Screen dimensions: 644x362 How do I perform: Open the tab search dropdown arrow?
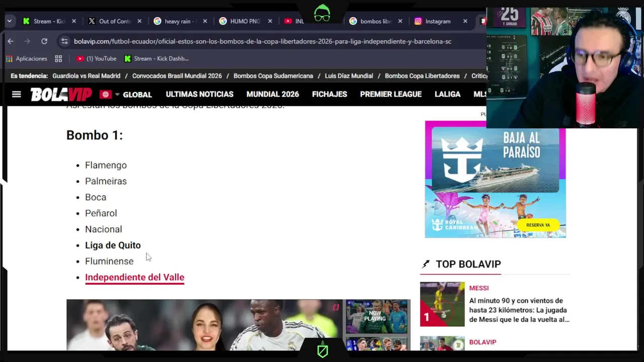tap(9, 21)
